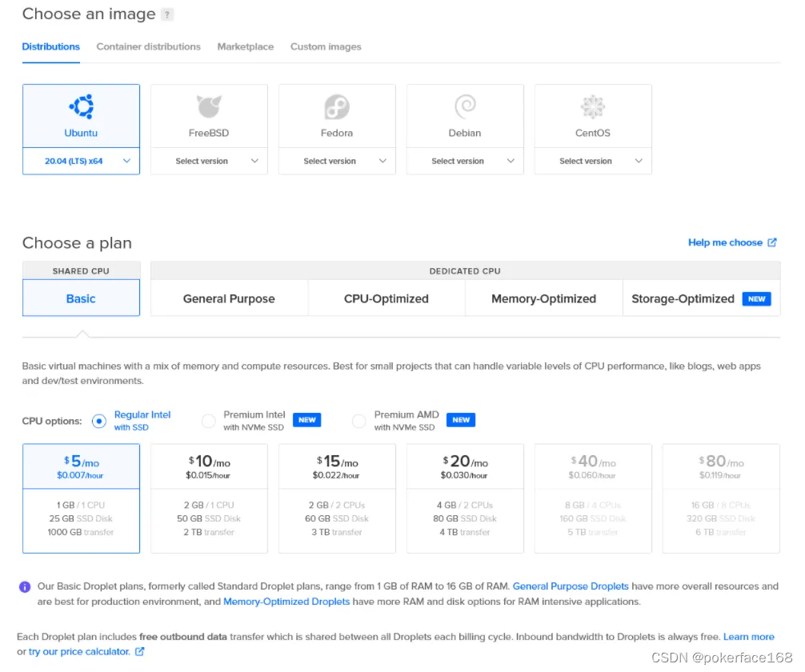Click the CPU options: label

[52, 421]
